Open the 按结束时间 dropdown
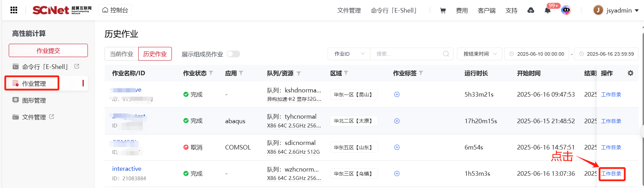The width and height of the screenshot is (644, 188). (x=479, y=54)
